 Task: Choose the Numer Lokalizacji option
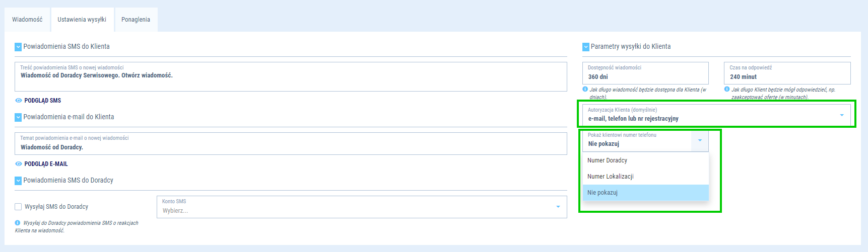(610, 177)
